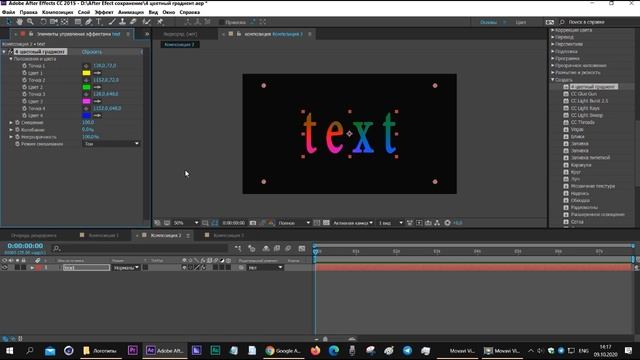Click the Opacity 100,0% value
The image size is (640, 360).
click(x=91, y=137)
